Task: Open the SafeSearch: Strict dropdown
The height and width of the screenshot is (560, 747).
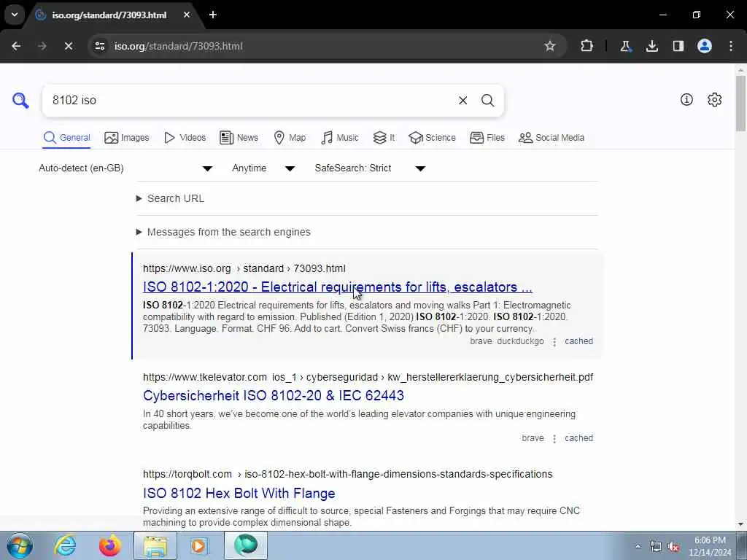Action: pyautogui.click(x=370, y=168)
